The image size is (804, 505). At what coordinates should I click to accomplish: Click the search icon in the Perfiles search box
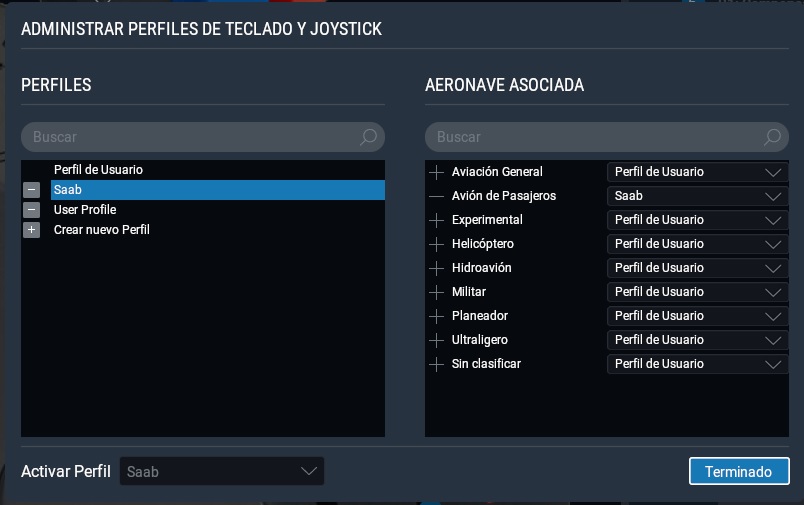[368, 137]
